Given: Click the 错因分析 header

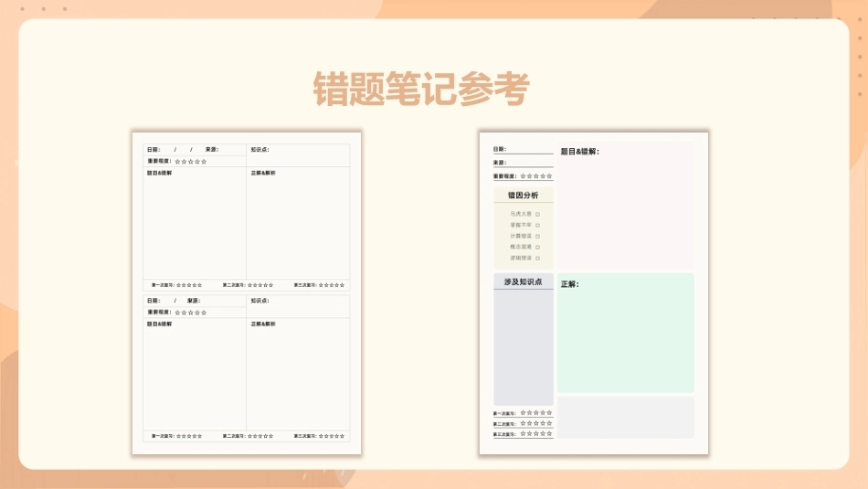Looking at the screenshot, I should tap(524, 195).
